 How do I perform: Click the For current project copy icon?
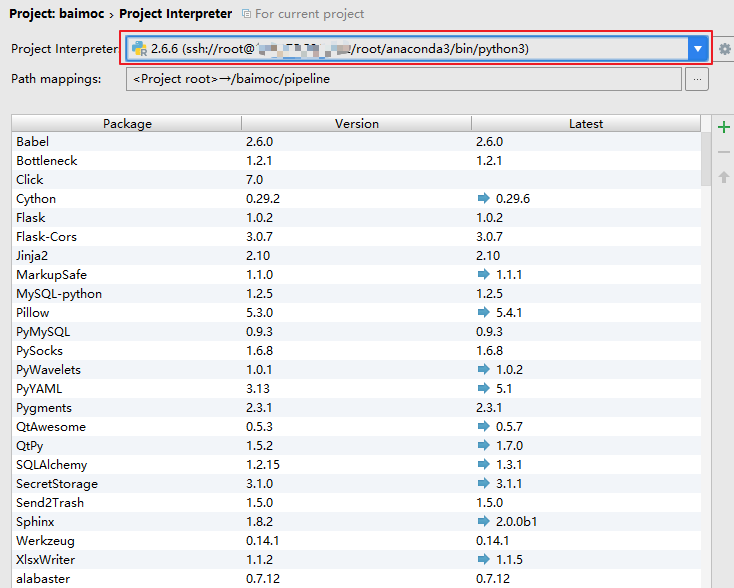pos(246,14)
